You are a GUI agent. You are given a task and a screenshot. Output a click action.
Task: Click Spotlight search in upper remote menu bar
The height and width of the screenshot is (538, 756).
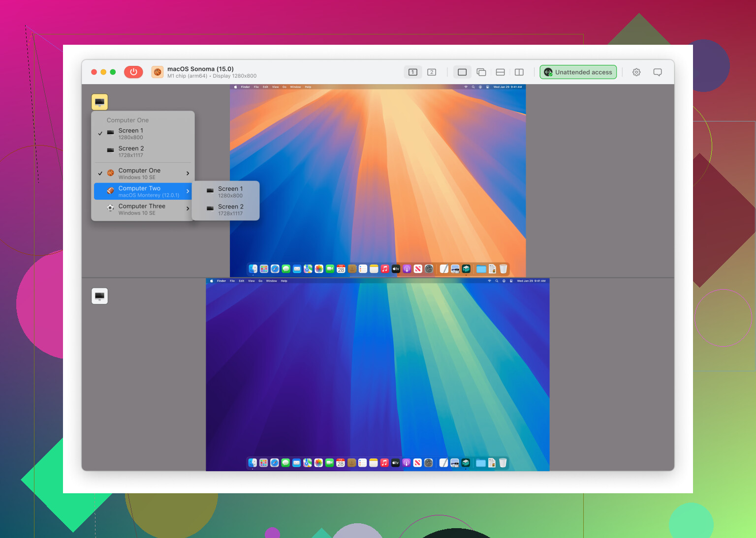[x=473, y=87]
